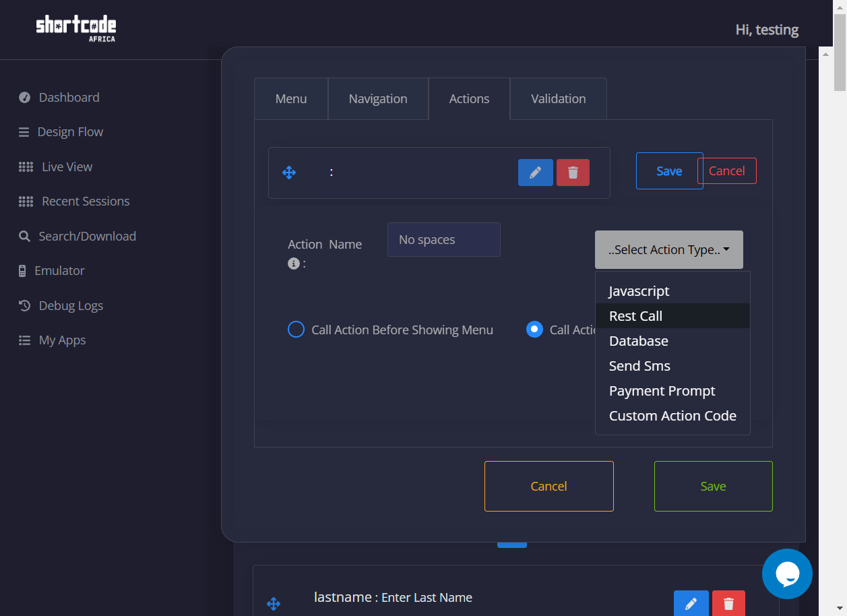Screen dimensions: 847x616
Task: Edit the lastname menu item
Action: coord(691,603)
